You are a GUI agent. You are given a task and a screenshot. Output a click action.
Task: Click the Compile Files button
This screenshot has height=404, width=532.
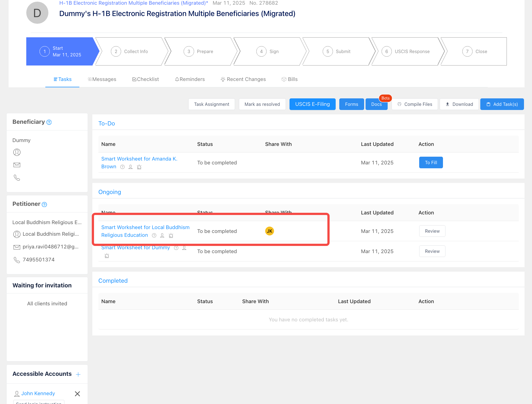(414, 104)
